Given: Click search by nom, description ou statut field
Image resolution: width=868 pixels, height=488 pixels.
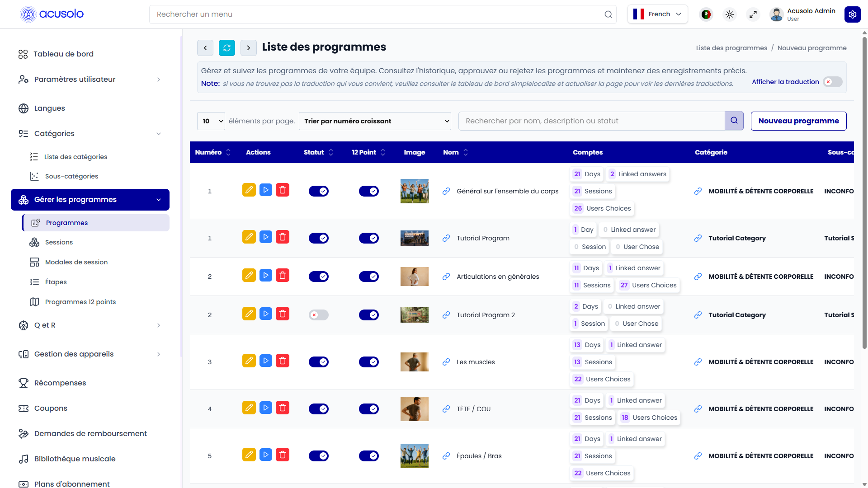Looking at the screenshot, I should [591, 121].
